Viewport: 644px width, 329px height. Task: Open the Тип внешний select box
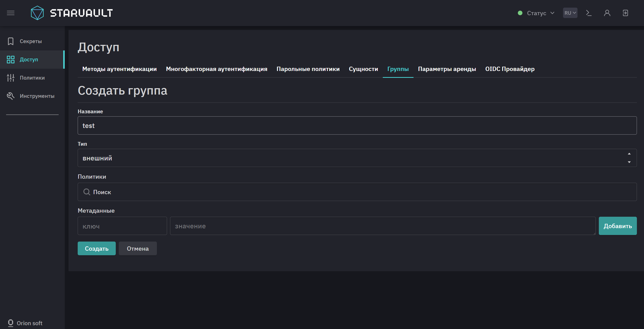click(x=357, y=158)
